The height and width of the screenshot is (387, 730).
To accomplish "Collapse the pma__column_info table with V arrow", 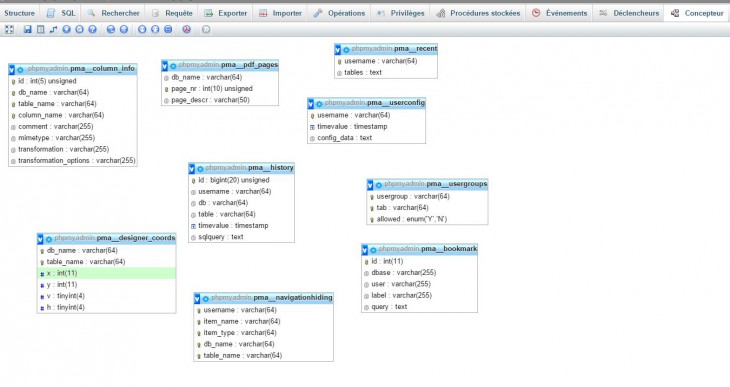I will (12, 70).
